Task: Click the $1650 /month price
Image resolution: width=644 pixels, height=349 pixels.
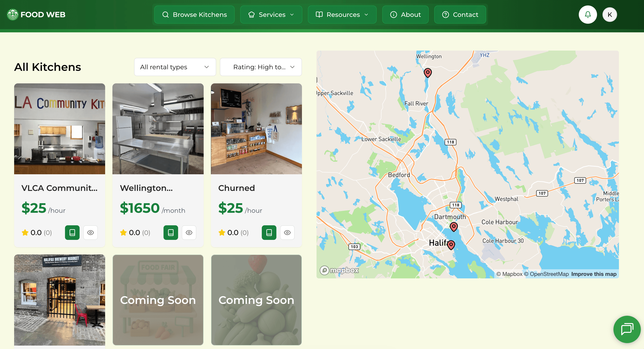Action: click(152, 208)
